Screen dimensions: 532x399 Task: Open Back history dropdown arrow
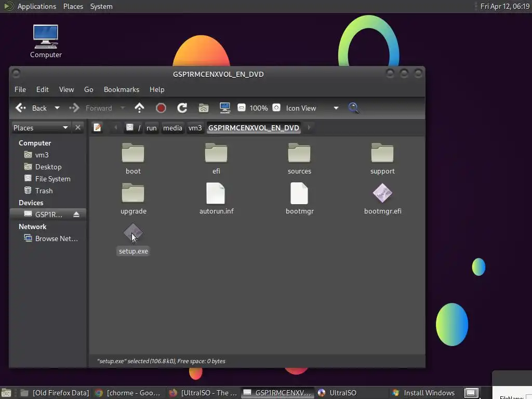point(57,108)
